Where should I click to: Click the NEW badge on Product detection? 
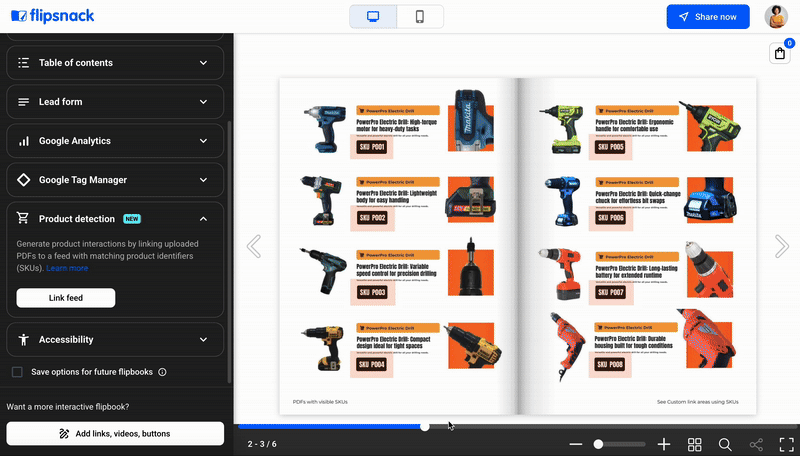pos(132,219)
